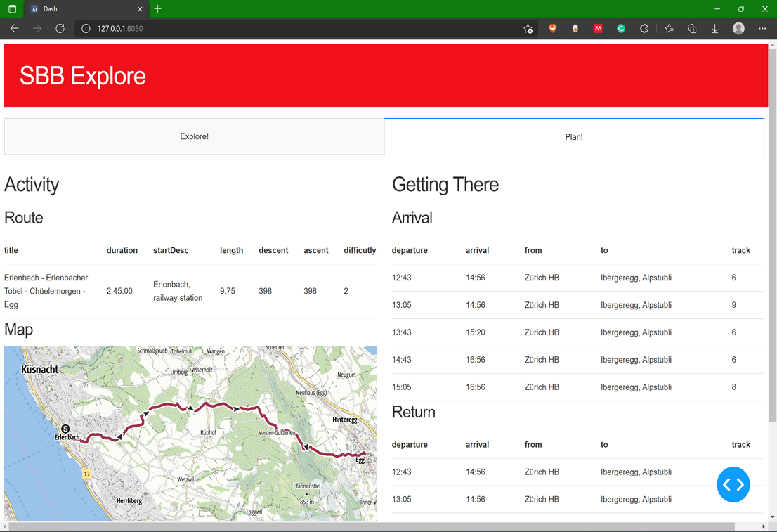The image size is (777, 532).
Task: Switch to the Explore! tab
Action: tap(194, 136)
